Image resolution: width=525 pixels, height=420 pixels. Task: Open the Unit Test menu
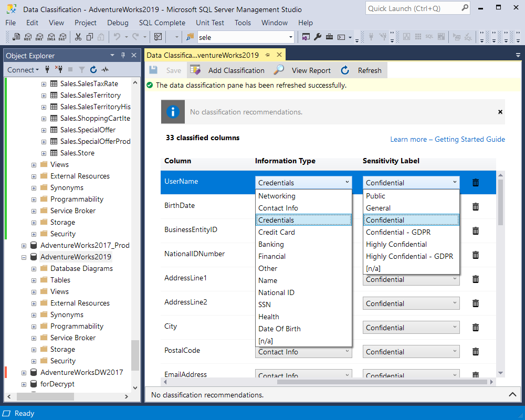pos(210,23)
